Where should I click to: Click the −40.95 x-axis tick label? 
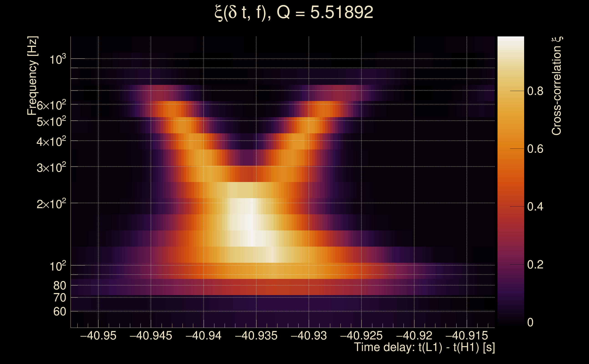(98, 336)
